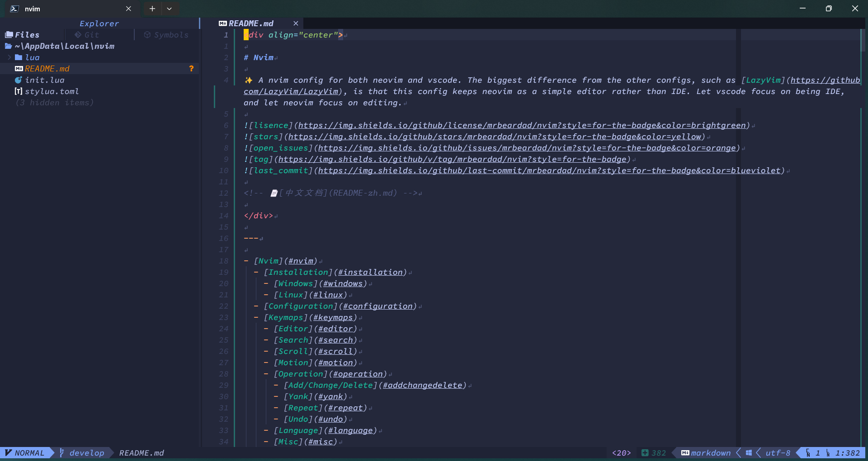Click the develop git branch indicator
868x461 pixels.
(x=82, y=453)
